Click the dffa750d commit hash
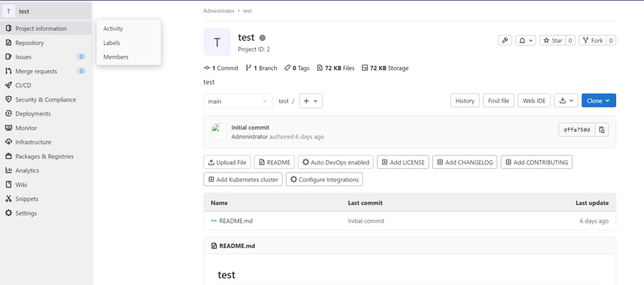Image resolution: width=644 pixels, height=285 pixels. point(577,130)
